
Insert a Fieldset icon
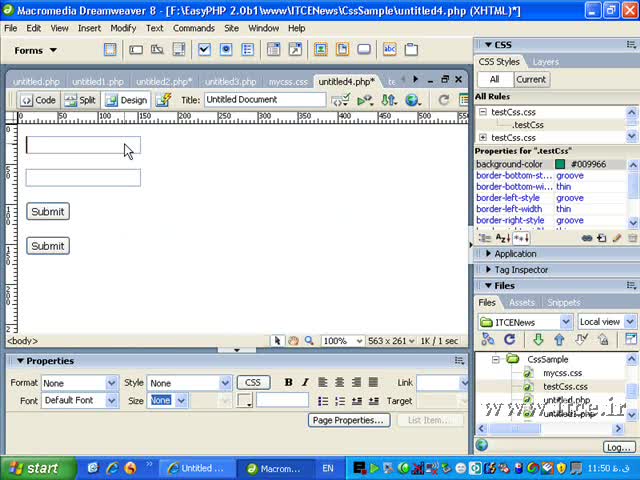point(411,50)
